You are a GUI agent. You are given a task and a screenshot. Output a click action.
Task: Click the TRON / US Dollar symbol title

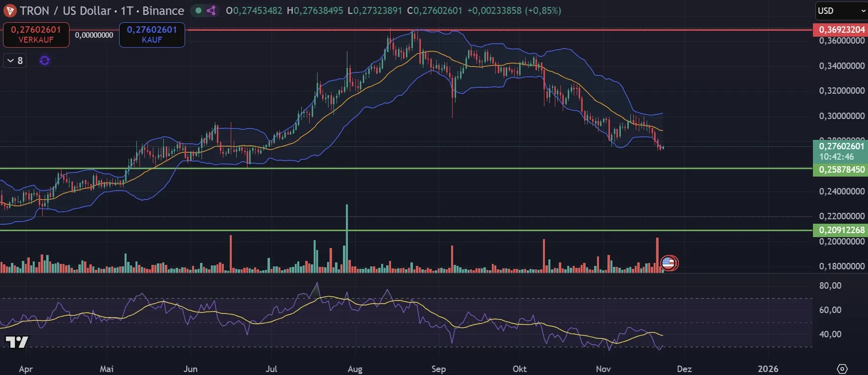click(x=65, y=11)
